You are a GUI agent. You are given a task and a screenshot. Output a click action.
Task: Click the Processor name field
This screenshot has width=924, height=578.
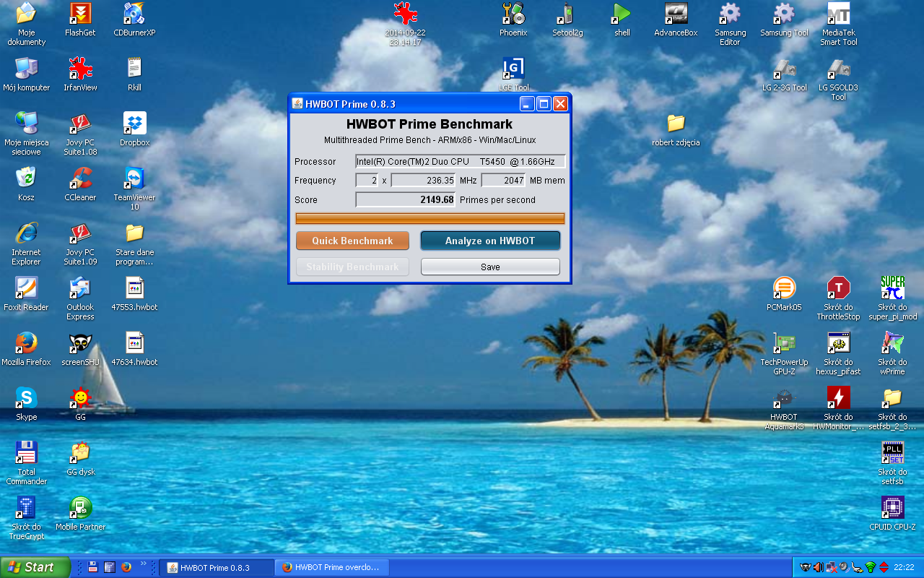[x=460, y=161]
